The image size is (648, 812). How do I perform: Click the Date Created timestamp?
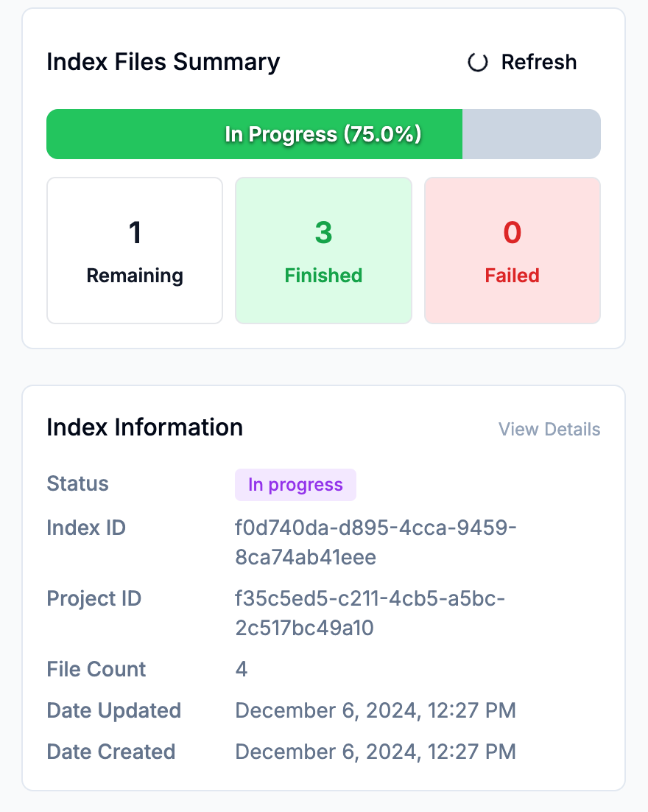pos(376,752)
